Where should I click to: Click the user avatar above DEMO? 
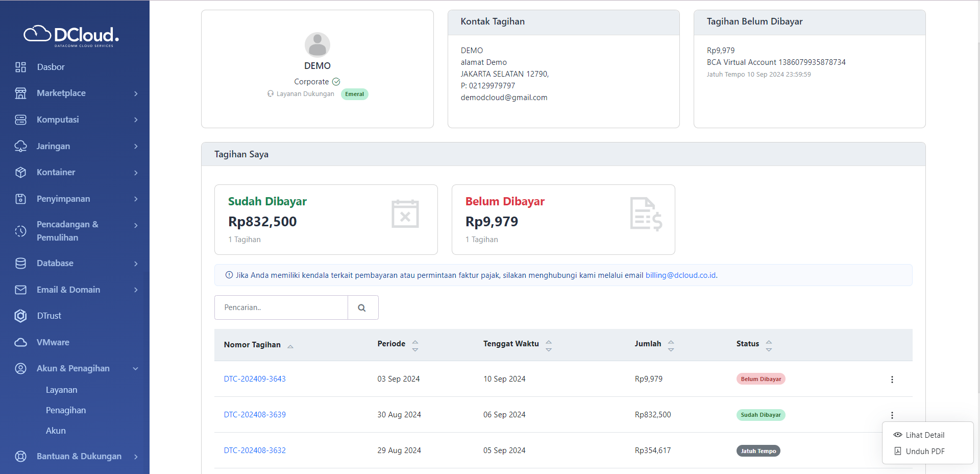tap(317, 45)
